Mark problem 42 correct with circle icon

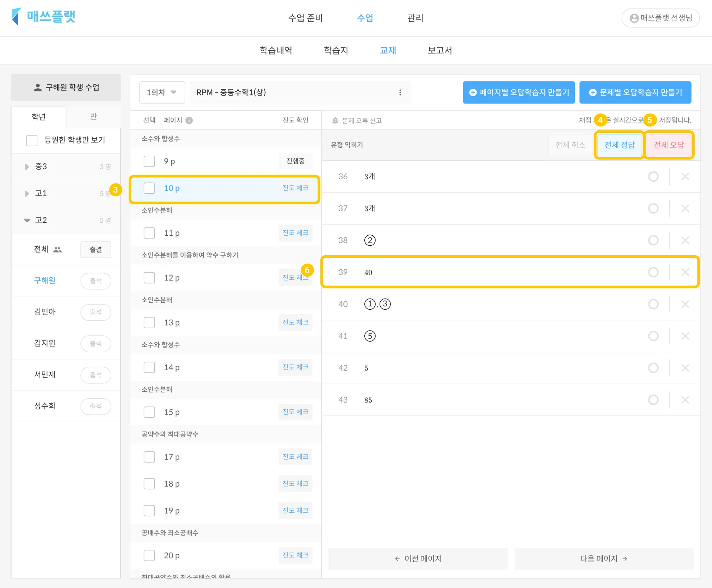point(653,368)
